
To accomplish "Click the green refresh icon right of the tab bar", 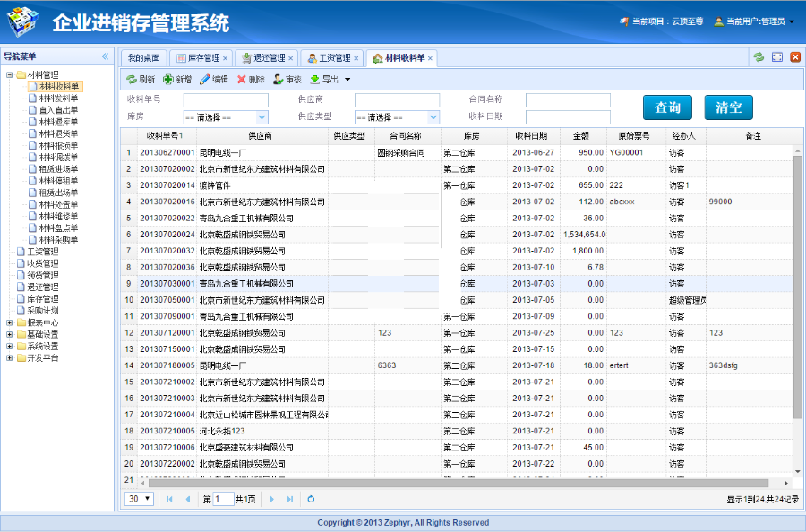I will point(759,56).
